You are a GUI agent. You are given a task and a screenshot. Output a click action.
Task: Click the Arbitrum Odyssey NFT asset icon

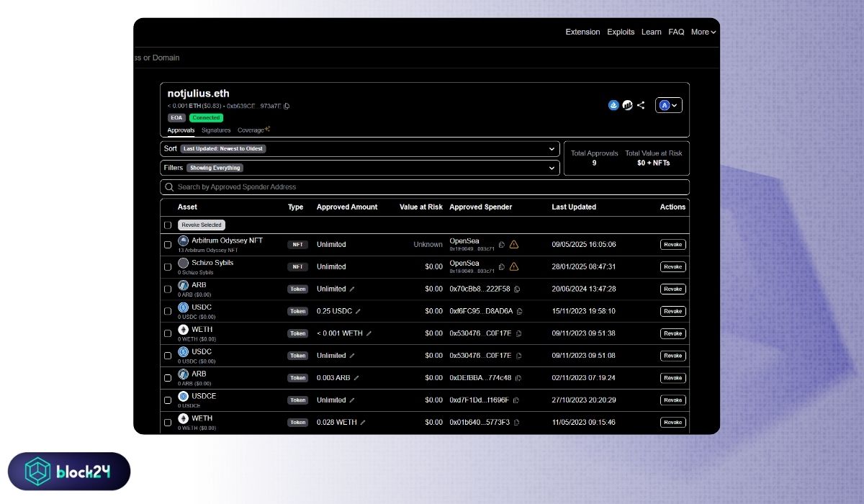pos(183,240)
